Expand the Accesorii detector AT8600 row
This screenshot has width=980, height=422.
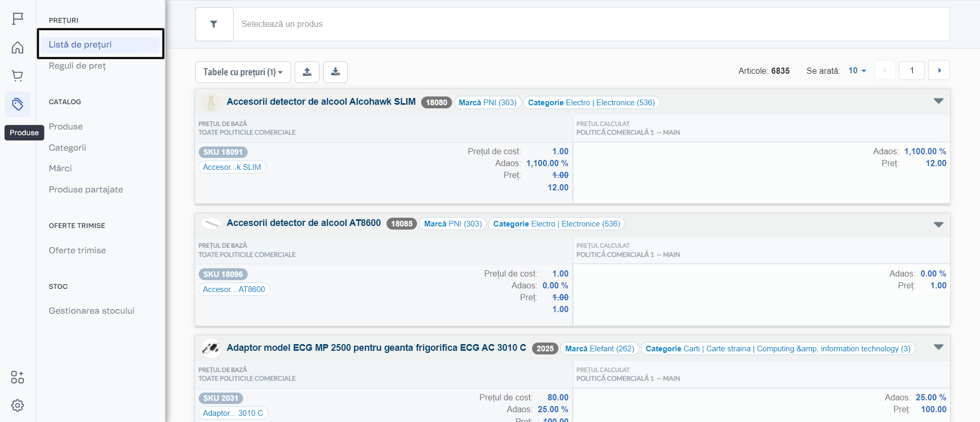click(938, 224)
